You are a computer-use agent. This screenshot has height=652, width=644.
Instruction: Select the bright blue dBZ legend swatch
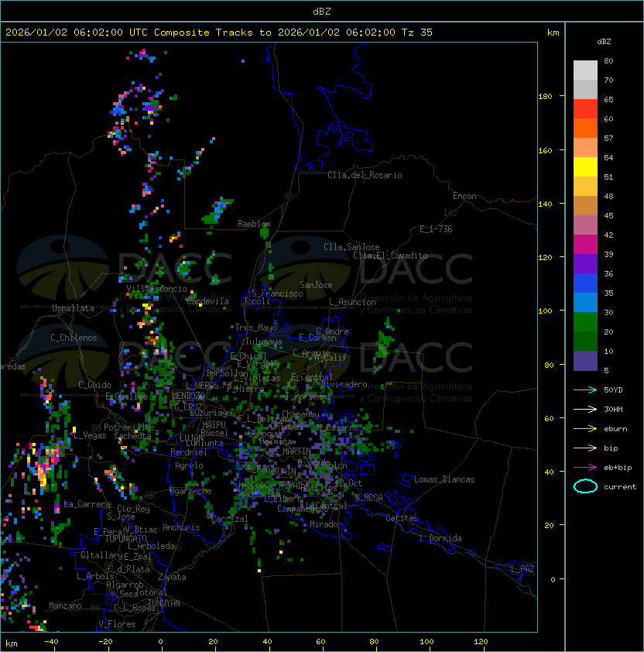coord(585,283)
